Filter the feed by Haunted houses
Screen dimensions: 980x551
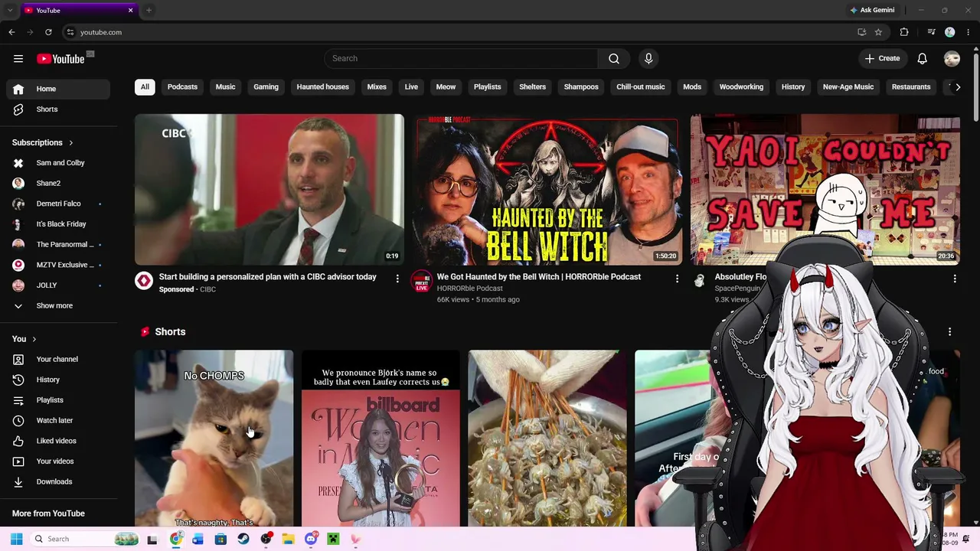323,87
